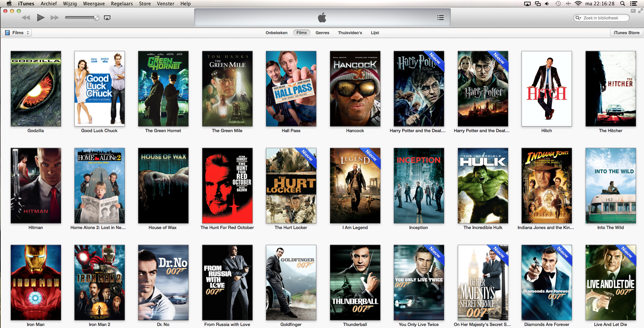Open Notification Center icon in menu bar
The image size is (644, 328).
tap(634, 4)
